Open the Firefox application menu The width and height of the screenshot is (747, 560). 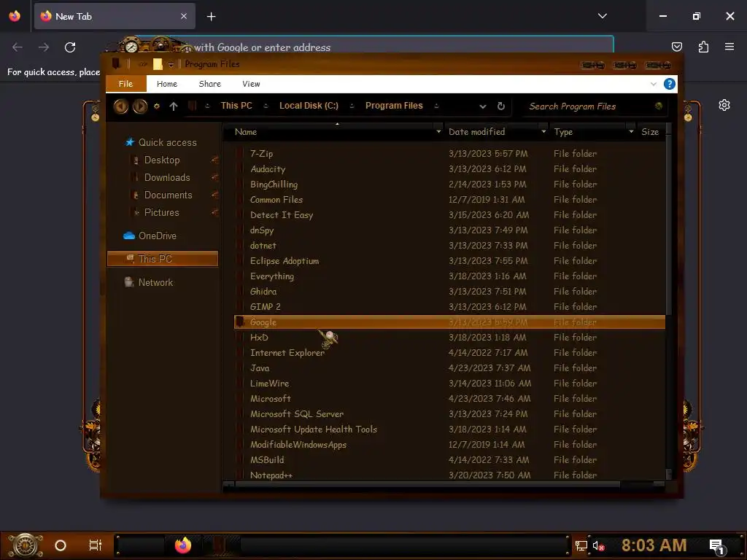[x=729, y=47]
